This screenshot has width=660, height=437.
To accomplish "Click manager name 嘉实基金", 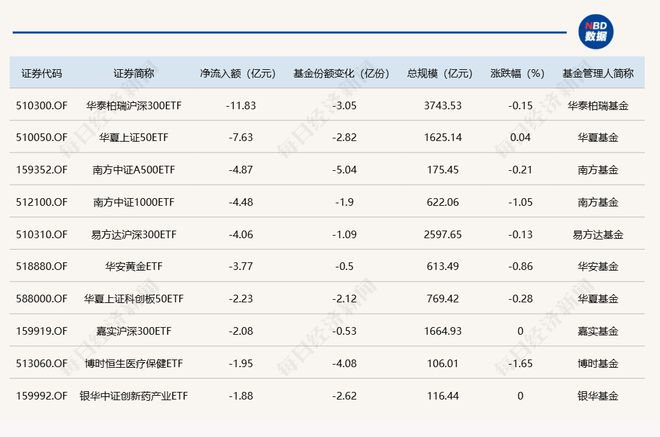I will pyautogui.click(x=598, y=331).
